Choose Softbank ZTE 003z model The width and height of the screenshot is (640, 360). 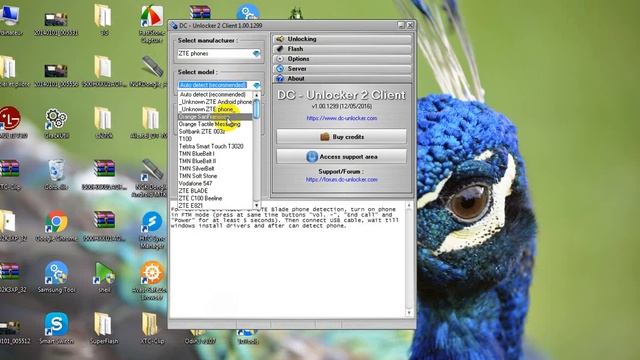[215, 131]
